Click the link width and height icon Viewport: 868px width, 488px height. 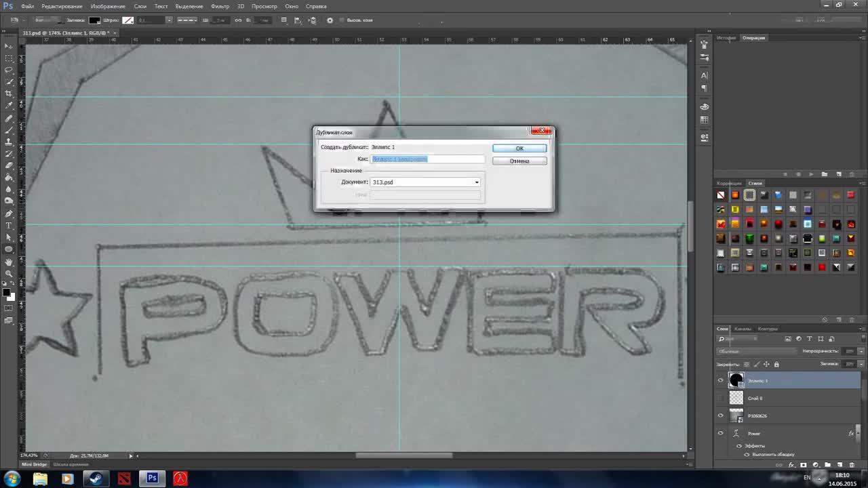point(238,20)
